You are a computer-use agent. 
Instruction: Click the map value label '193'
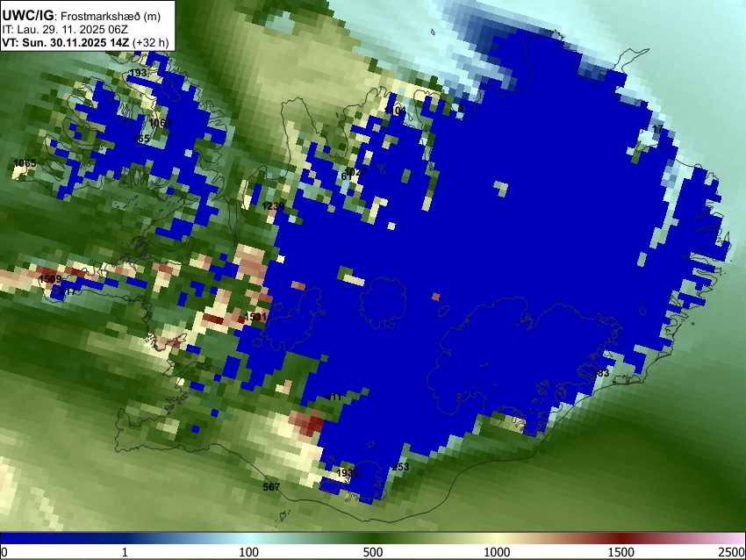pyautogui.click(x=138, y=73)
